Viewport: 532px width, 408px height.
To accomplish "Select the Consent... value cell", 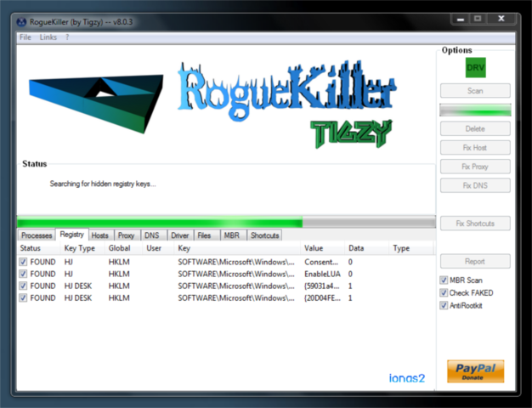I will pos(321,262).
